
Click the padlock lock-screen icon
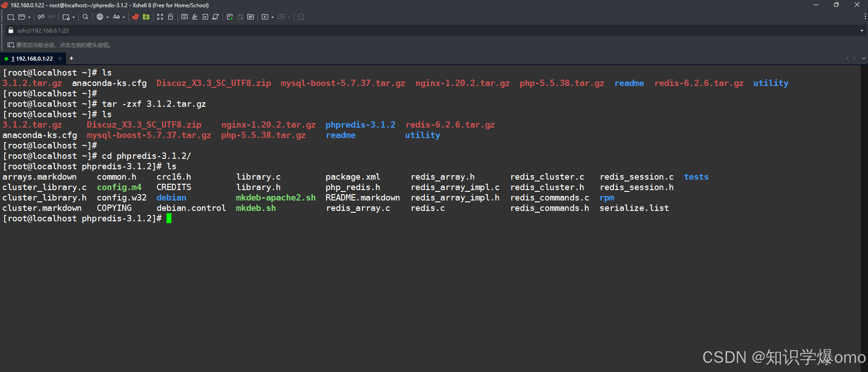click(171, 17)
